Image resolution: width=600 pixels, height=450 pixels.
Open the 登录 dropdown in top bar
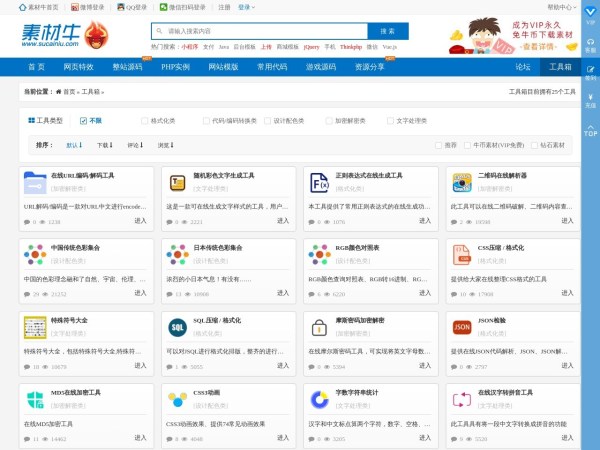[x=246, y=6]
